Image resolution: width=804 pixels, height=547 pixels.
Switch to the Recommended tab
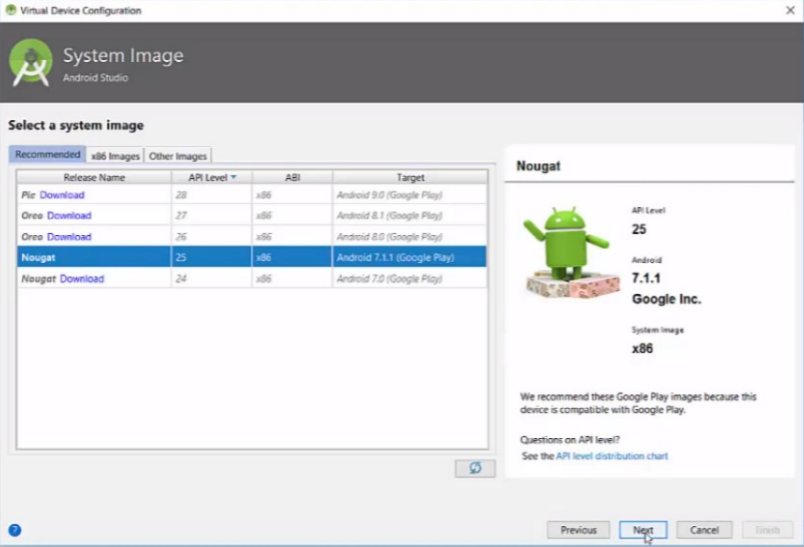(47, 155)
